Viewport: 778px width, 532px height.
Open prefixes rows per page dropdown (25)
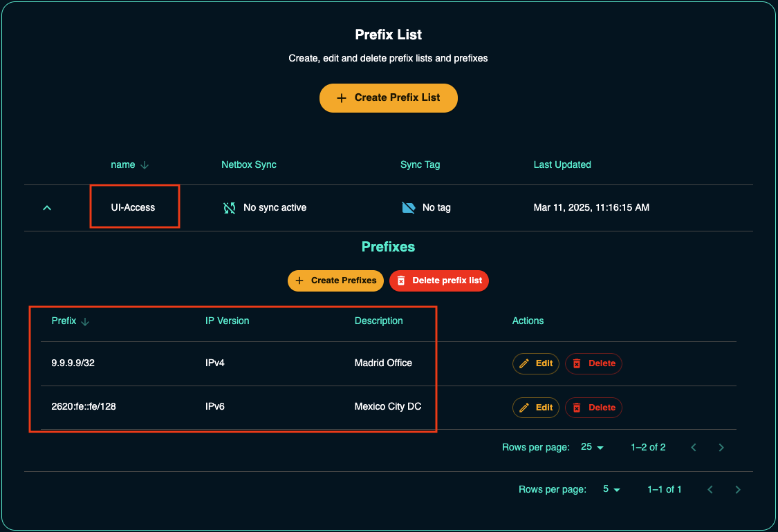(592, 448)
